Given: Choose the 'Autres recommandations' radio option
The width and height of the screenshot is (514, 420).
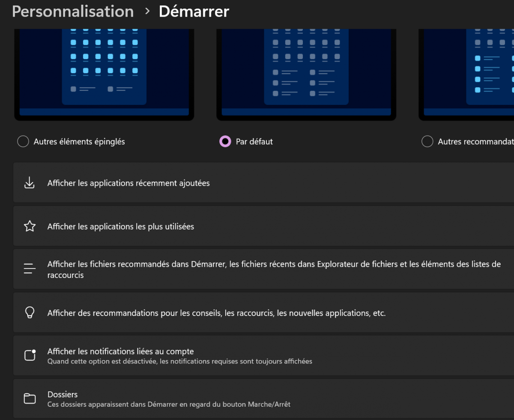Looking at the screenshot, I should coord(427,141).
